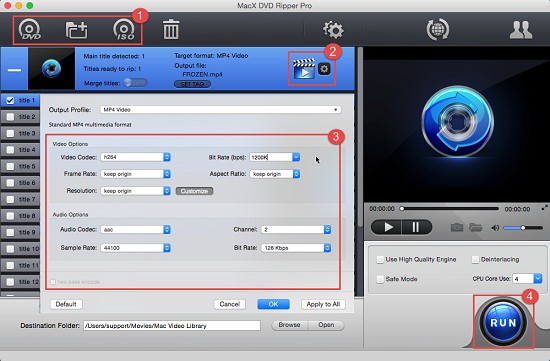Viewport: 550px width, 361px height.
Task: Click the clapperboard edit video icon
Action: coord(304,68)
